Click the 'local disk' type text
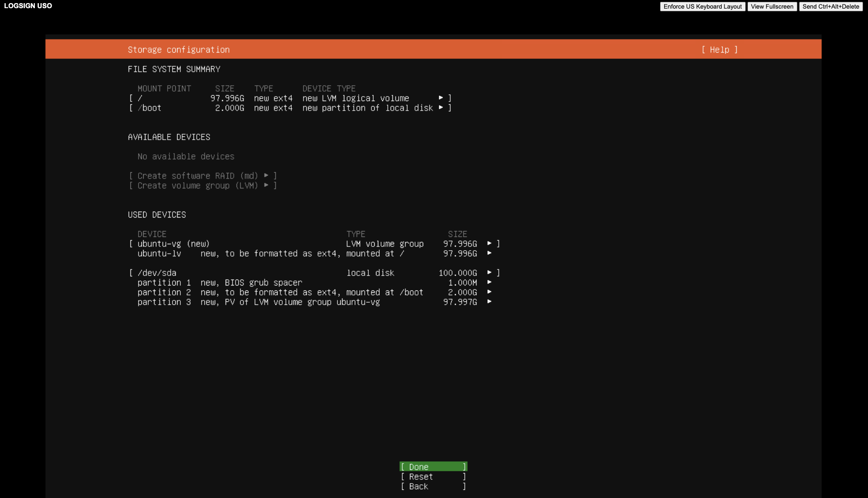This screenshot has width=868, height=498. 370,273
